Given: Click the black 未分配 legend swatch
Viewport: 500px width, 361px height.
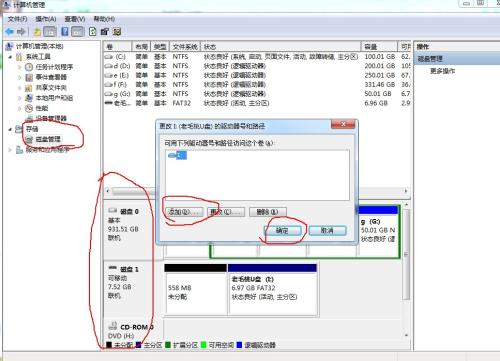Looking at the screenshot, I should pos(109,345).
